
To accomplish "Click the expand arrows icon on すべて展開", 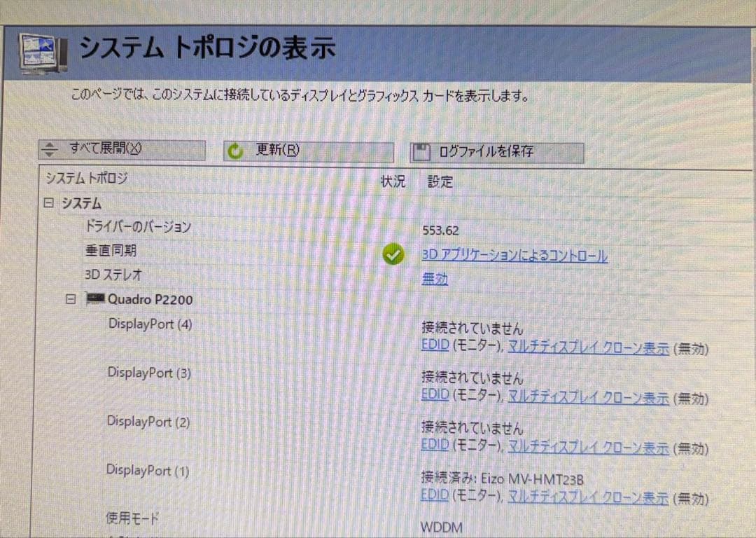I will (x=49, y=150).
